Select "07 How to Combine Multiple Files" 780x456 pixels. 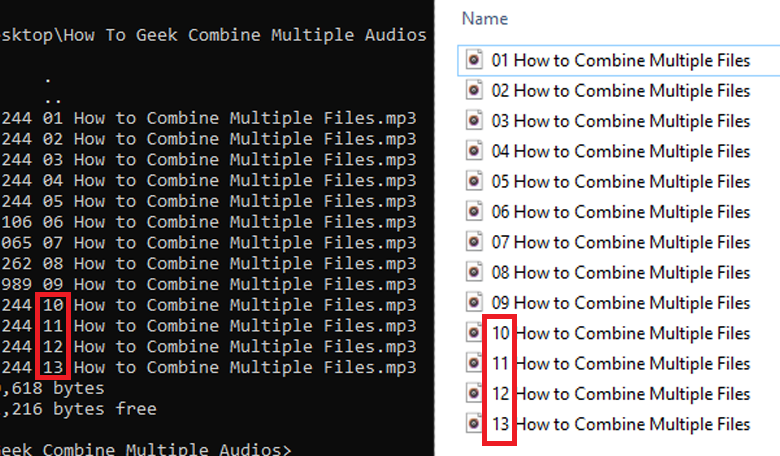point(620,242)
